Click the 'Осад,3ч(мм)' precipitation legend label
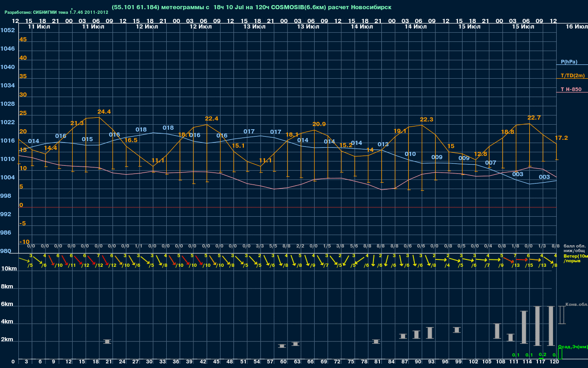The height and width of the screenshot is (368, 588). (572, 346)
